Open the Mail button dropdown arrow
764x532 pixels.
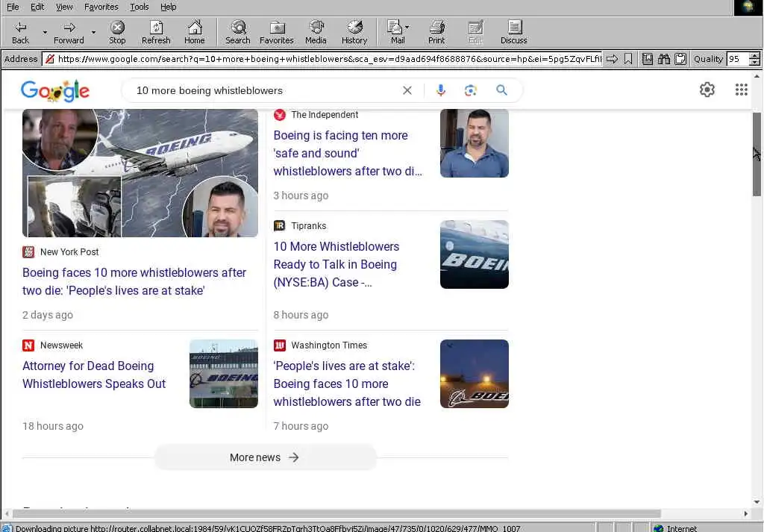(x=407, y=27)
